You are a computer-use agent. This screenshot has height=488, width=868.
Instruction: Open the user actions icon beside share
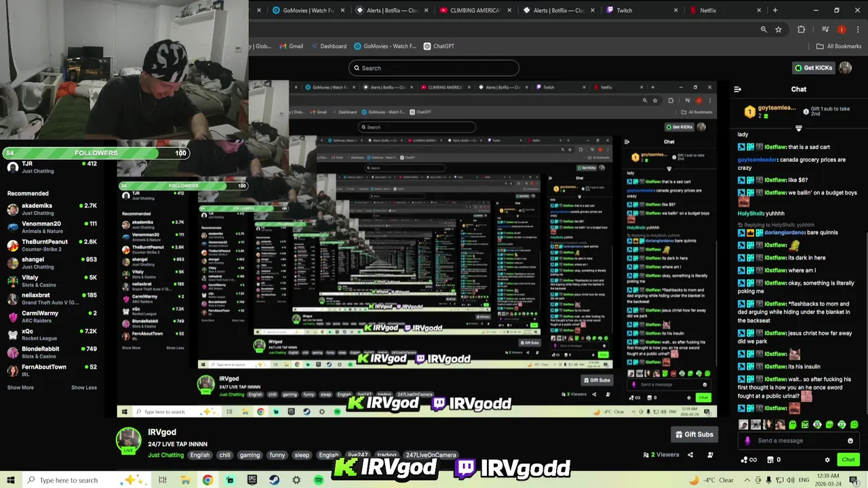[x=710, y=455]
